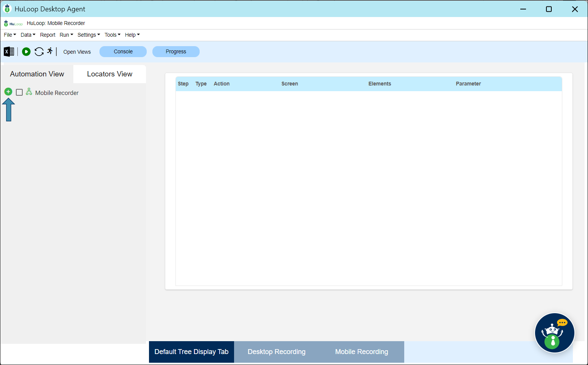Minimize the HuLoop Desktop Agent window
588x365 pixels.
pos(523,9)
